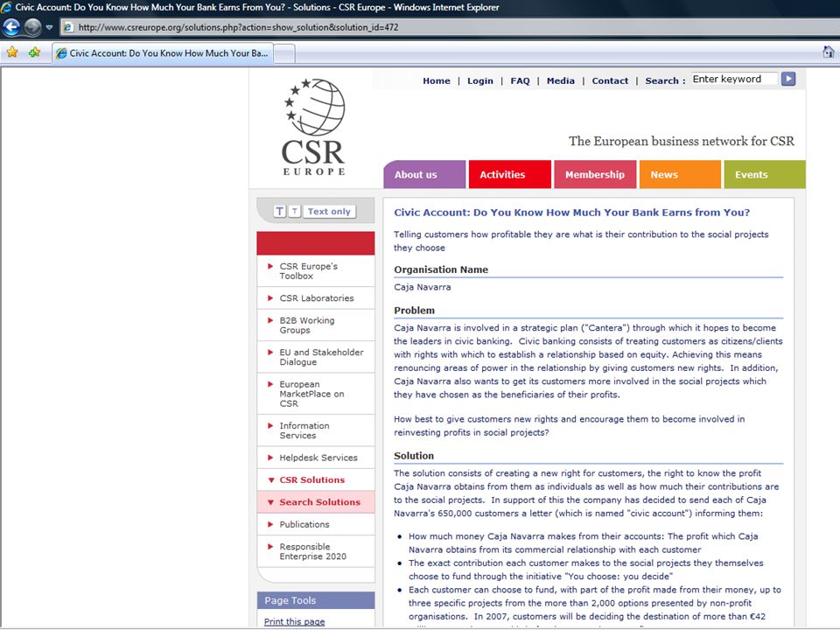Click the red arrow beside Helpdesk Services
The width and height of the screenshot is (840, 630).
pos(270,458)
